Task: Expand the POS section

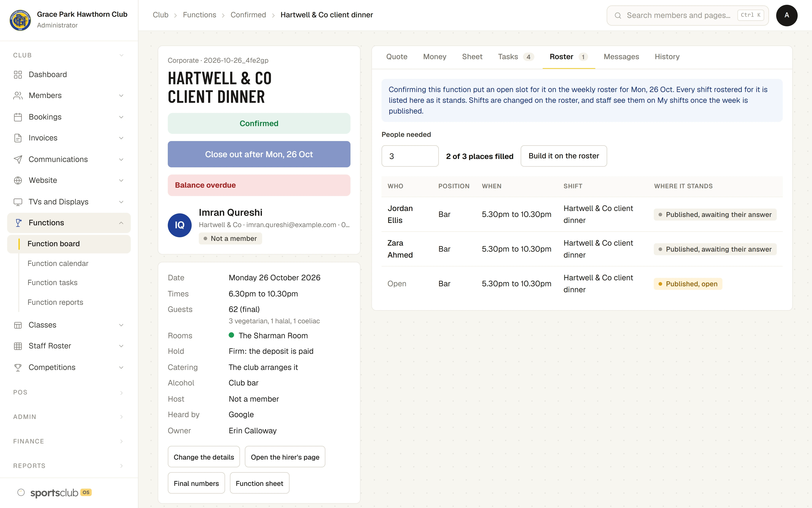Action: 68,392
